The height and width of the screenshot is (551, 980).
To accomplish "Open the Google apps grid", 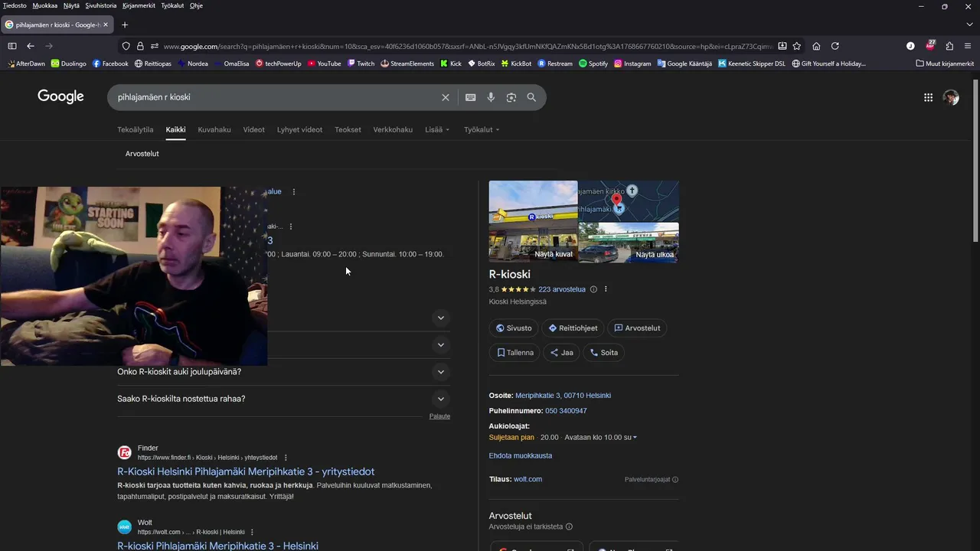I will (x=928, y=97).
